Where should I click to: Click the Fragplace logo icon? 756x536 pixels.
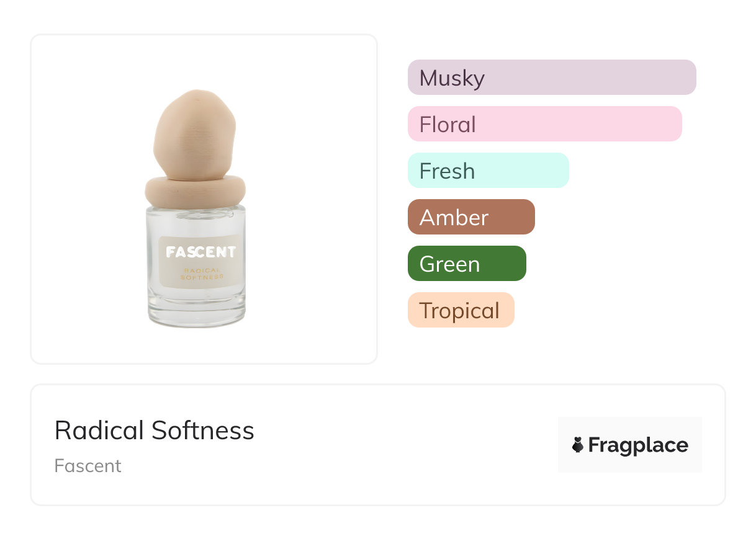(x=578, y=445)
